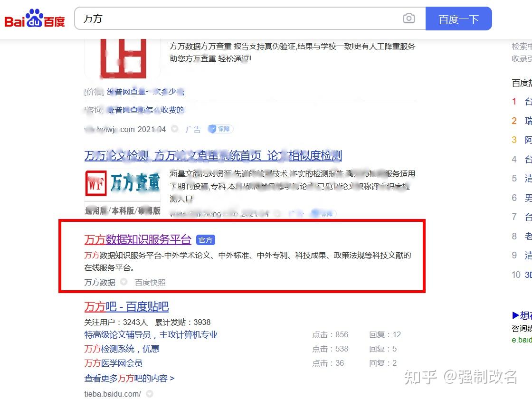Click the 官方 badge
Viewport: 532px width, 399px height.
click(x=206, y=240)
